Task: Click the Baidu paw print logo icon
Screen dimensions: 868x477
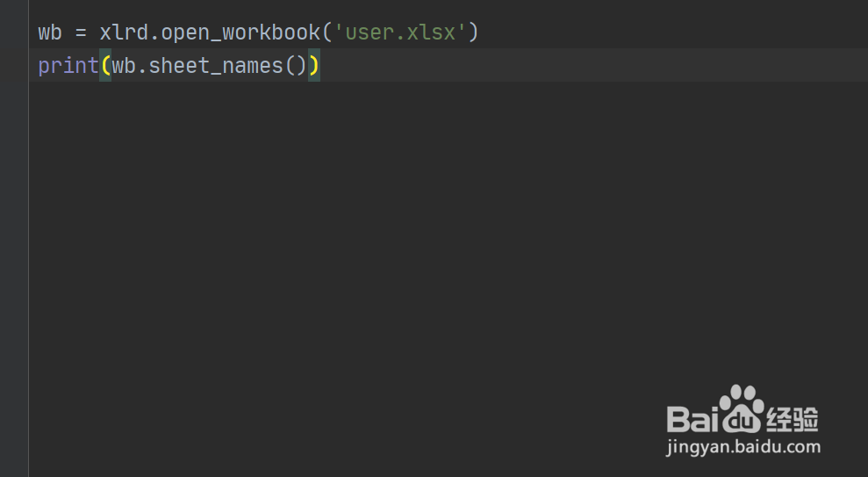Action: pyautogui.click(x=742, y=408)
